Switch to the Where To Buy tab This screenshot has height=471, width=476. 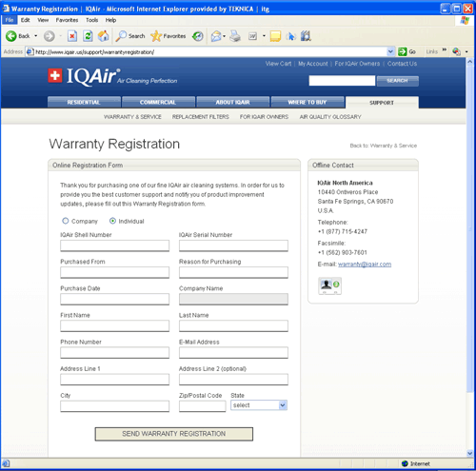[307, 102]
